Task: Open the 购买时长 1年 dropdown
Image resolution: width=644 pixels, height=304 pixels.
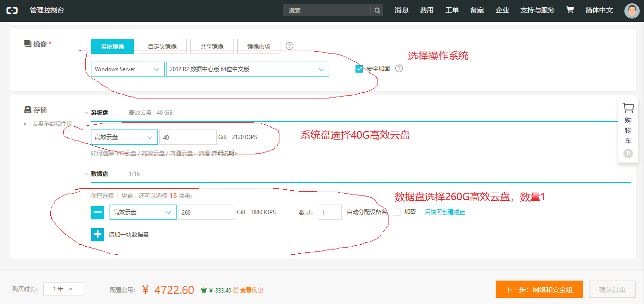Action: (63, 289)
